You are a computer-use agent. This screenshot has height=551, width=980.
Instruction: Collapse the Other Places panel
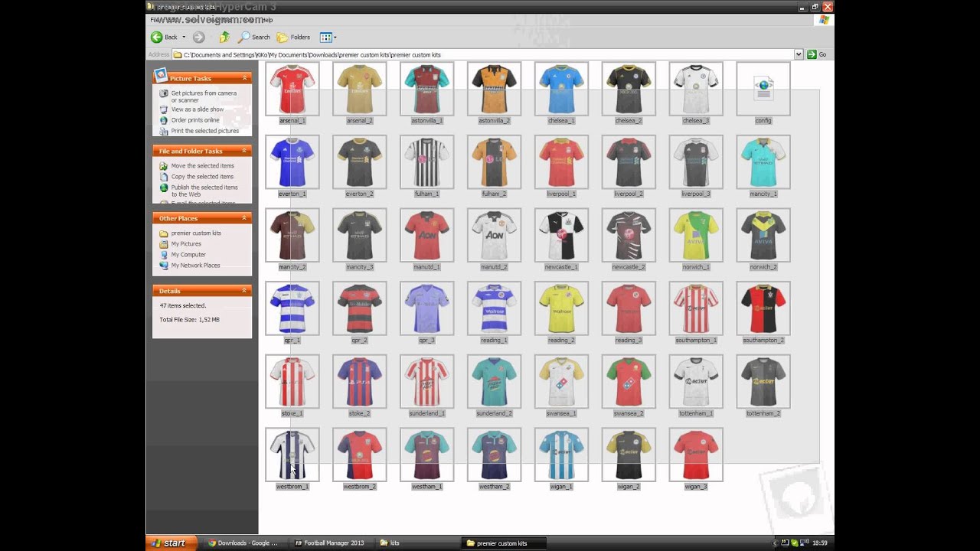pyautogui.click(x=245, y=218)
